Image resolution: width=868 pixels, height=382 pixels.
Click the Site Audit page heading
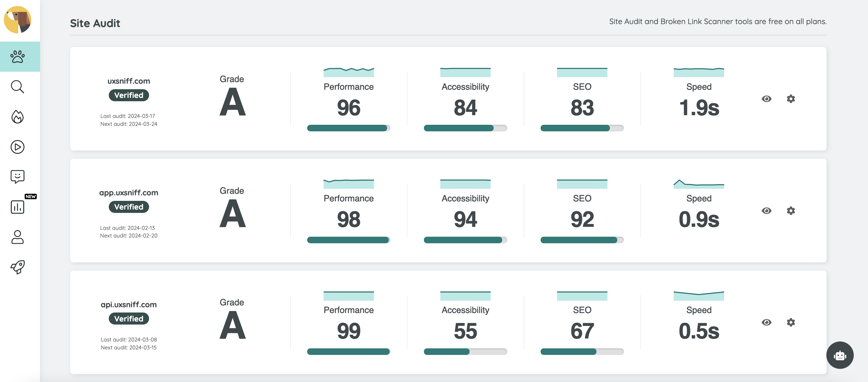[95, 23]
